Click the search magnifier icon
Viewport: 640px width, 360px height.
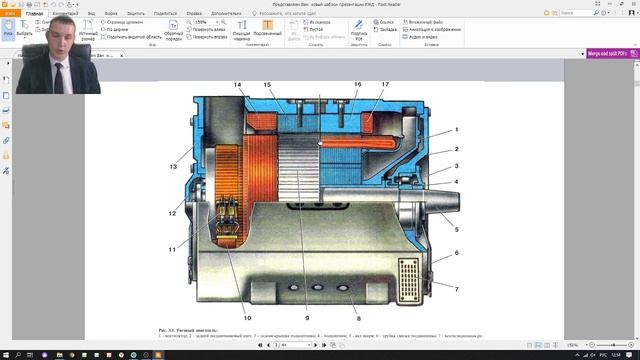(596, 13)
